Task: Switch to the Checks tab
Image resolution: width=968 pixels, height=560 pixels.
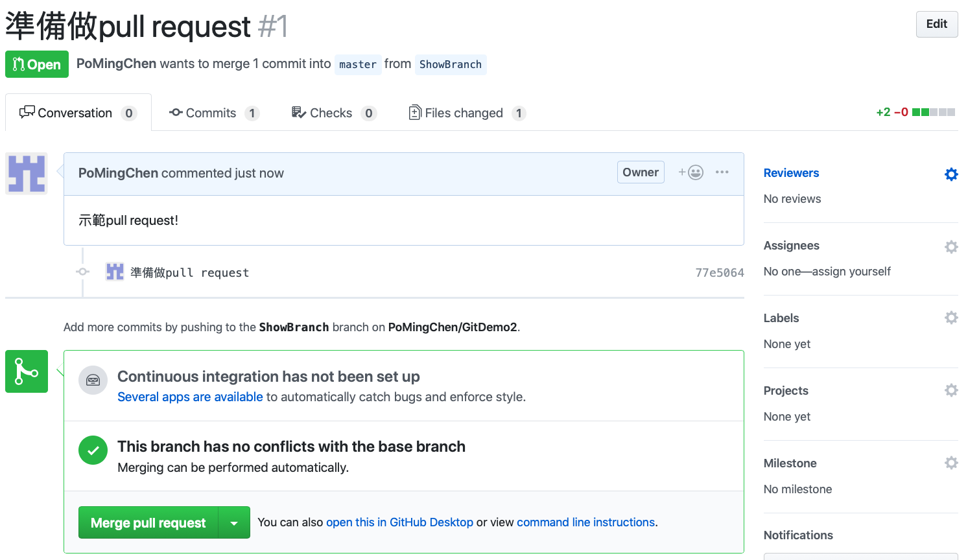Action: point(333,113)
